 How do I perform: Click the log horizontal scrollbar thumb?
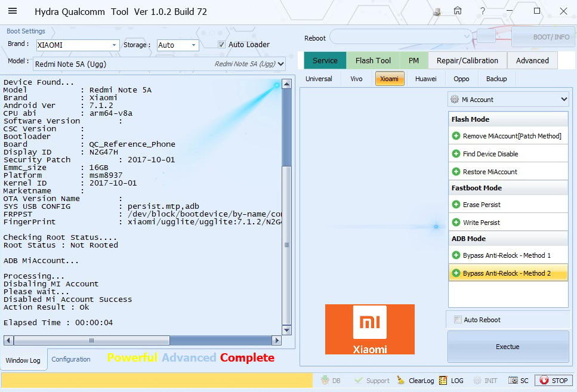pyautogui.click(x=91, y=340)
